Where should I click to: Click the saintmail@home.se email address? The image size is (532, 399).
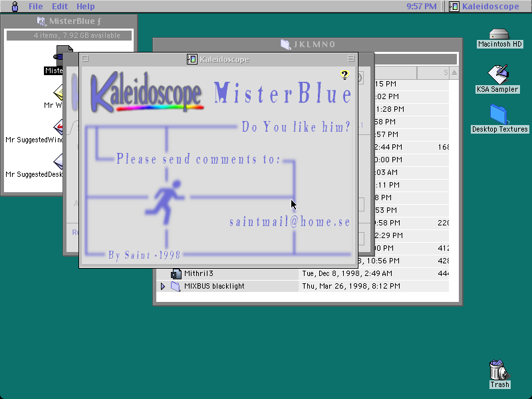click(x=290, y=222)
